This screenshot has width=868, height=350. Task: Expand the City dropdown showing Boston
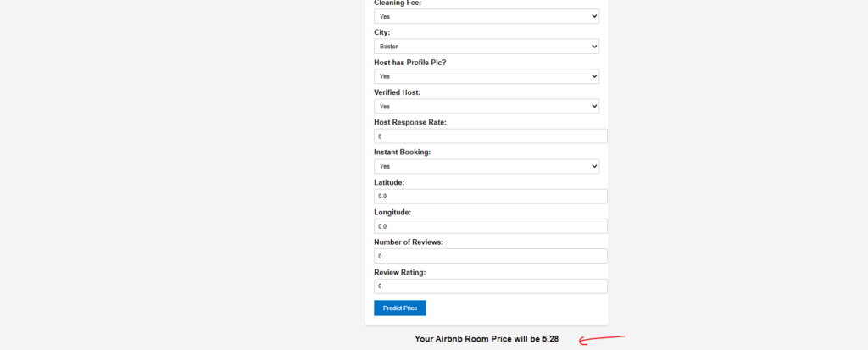[486, 47]
